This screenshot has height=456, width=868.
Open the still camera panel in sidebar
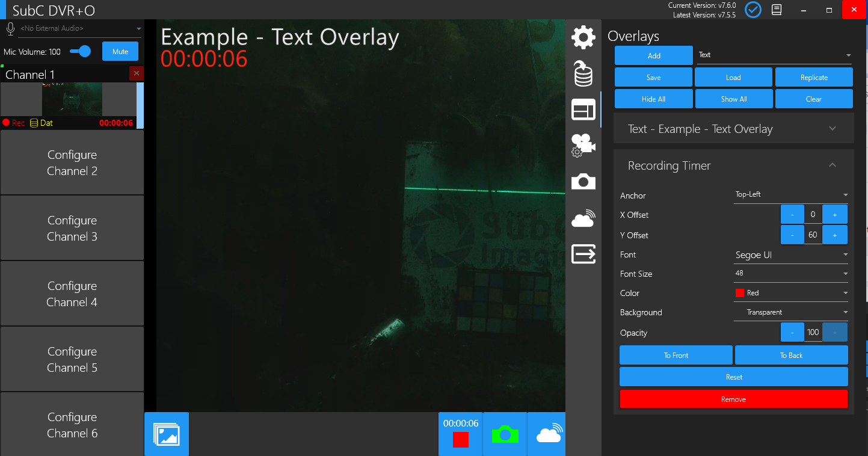583,182
